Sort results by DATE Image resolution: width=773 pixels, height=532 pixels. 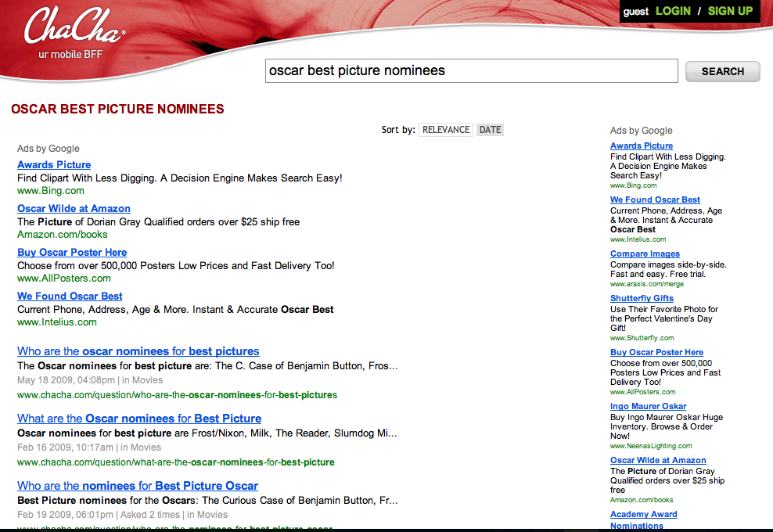coord(490,130)
